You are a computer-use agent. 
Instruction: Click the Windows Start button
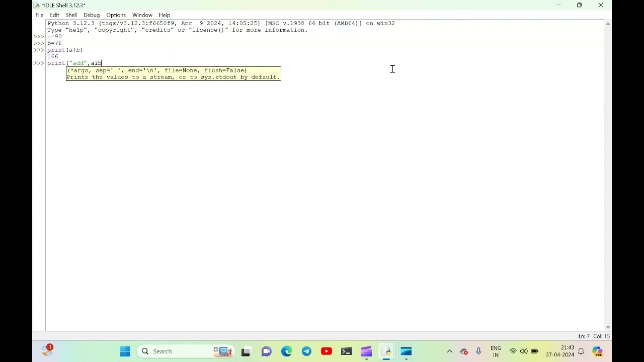(125, 351)
